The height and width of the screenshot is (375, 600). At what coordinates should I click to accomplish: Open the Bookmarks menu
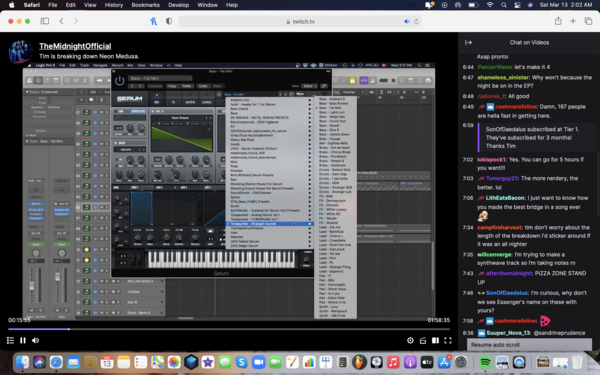click(x=145, y=5)
